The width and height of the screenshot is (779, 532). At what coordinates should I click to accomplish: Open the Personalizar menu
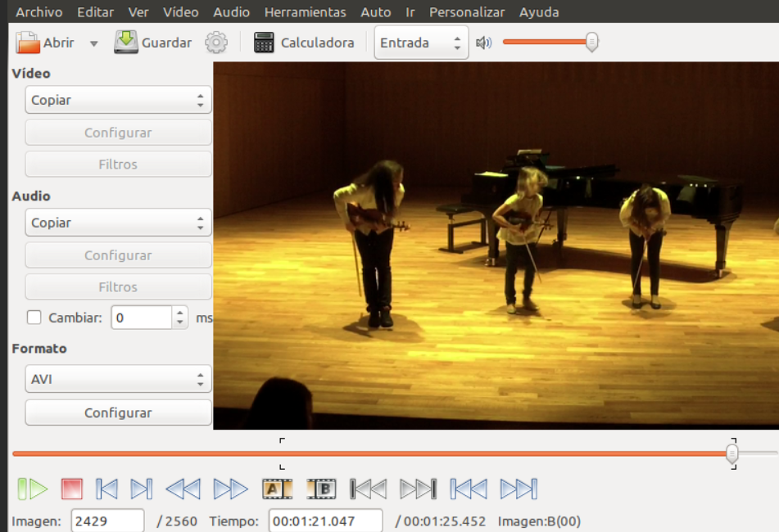[x=467, y=12]
